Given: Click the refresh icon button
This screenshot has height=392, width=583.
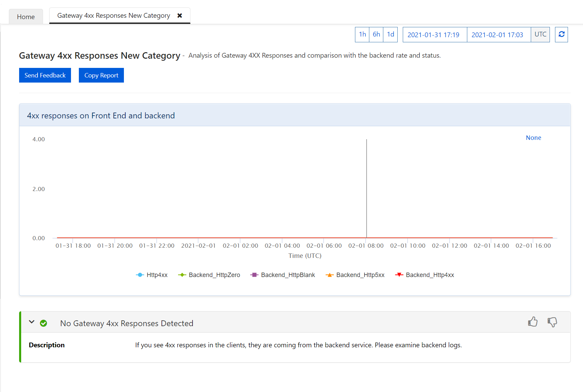Looking at the screenshot, I should click(x=561, y=34).
